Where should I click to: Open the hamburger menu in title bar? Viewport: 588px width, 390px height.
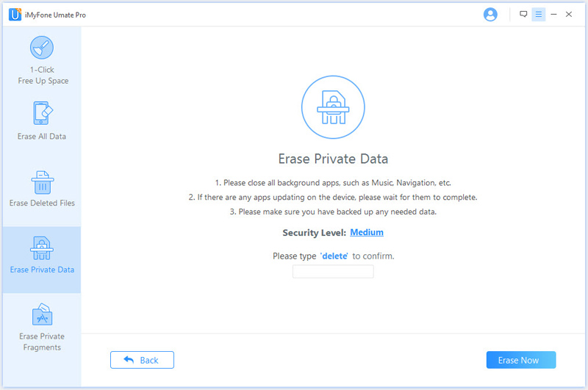tap(538, 14)
